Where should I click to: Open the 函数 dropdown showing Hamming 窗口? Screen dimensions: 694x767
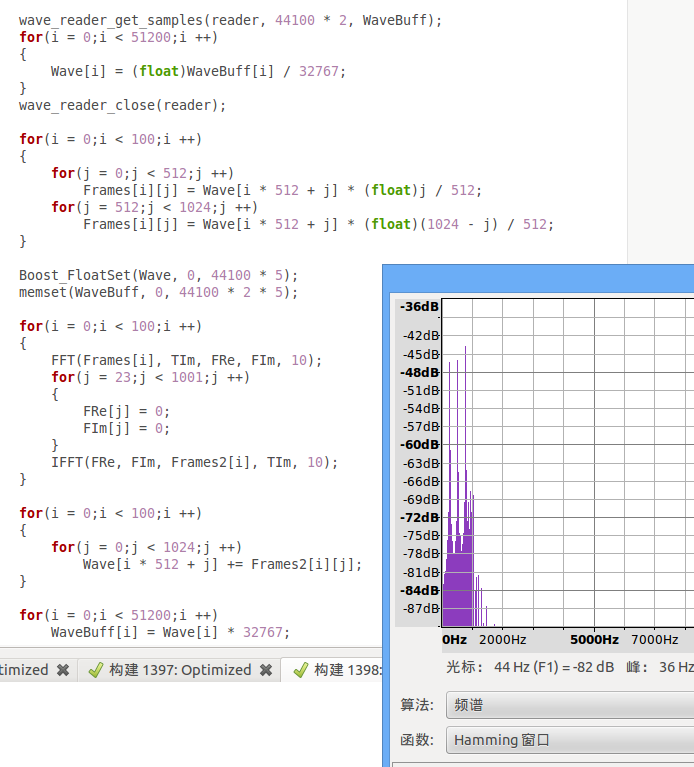coord(570,740)
